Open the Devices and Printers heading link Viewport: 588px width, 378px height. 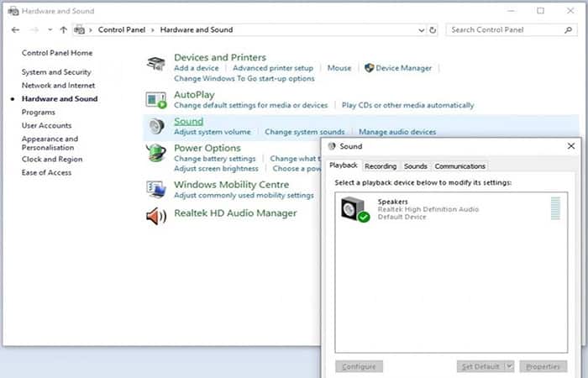(220, 57)
